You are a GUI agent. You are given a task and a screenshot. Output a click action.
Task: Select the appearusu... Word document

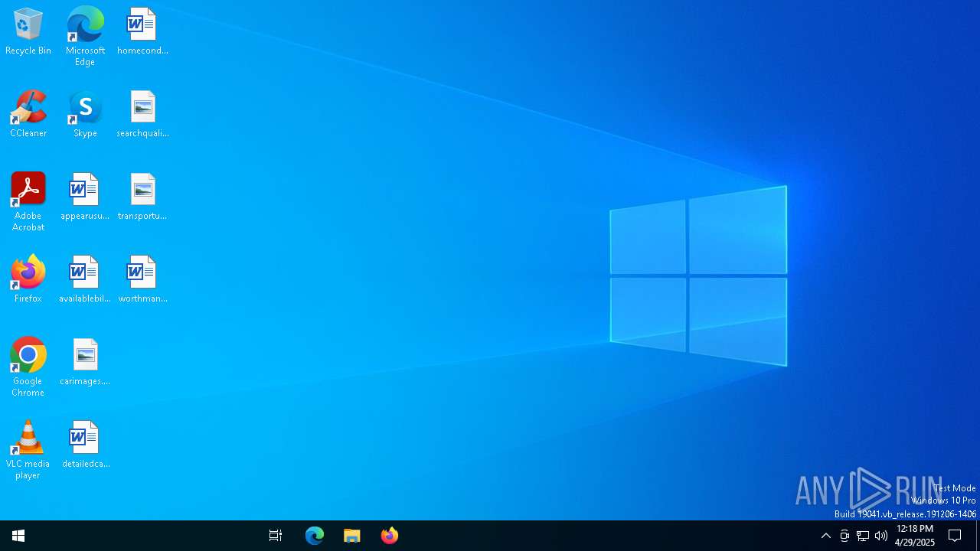point(85,197)
